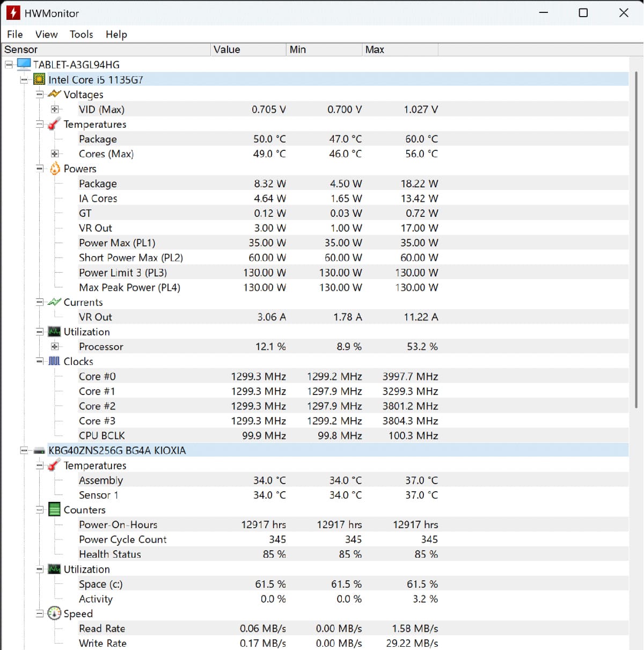Viewport: 644px width, 650px height.
Task: Collapse the Intel Core i5 1135G7 node
Action: pos(24,79)
